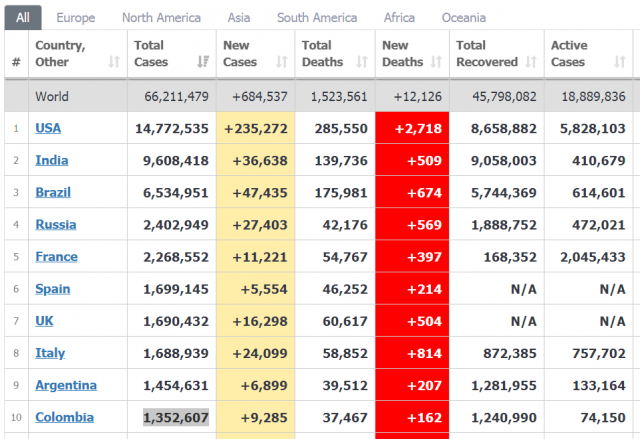Open the Africa tab
The image size is (640, 439).
pos(399,18)
